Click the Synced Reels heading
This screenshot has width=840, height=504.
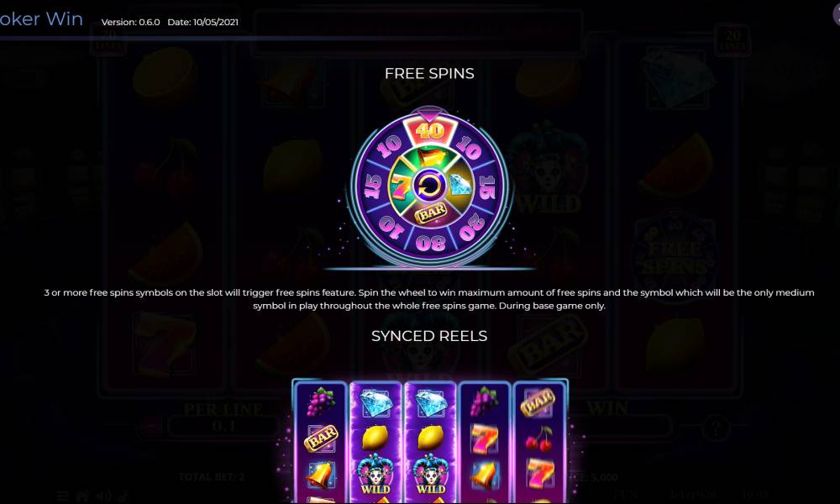click(429, 336)
